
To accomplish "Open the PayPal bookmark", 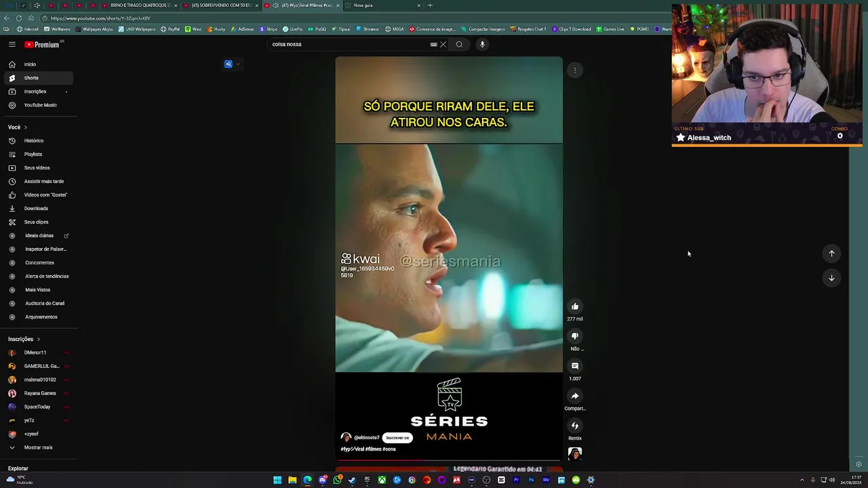I will click(170, 29).
